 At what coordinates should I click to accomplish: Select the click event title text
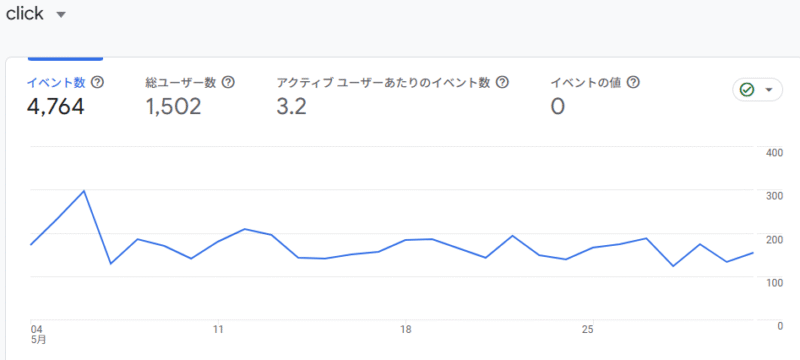[24, 14]
